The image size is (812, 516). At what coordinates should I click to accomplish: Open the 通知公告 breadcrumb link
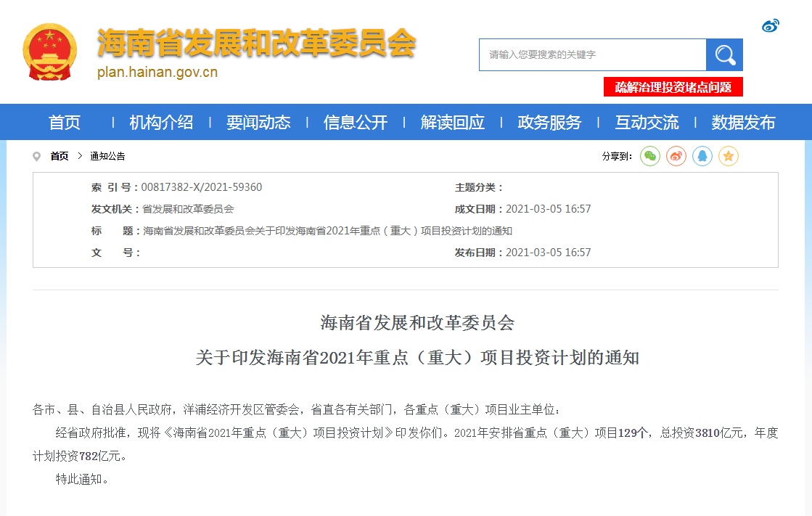point(107,156)
